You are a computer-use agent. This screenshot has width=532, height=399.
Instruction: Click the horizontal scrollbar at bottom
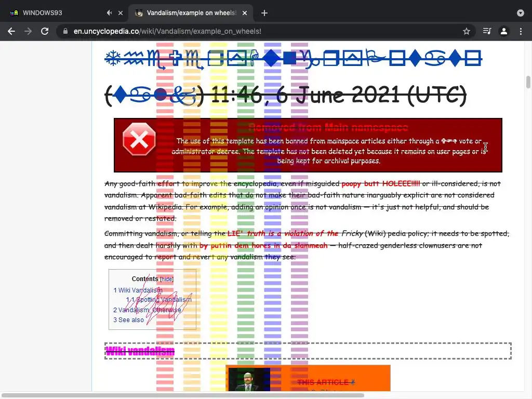183,395
